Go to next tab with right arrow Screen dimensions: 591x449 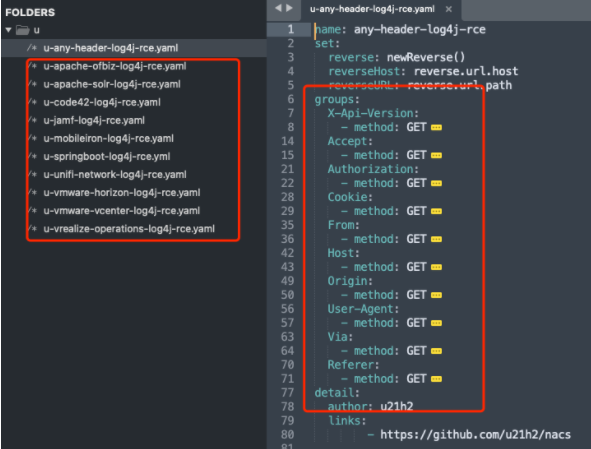pyautogui.click(x=289, y=8)
